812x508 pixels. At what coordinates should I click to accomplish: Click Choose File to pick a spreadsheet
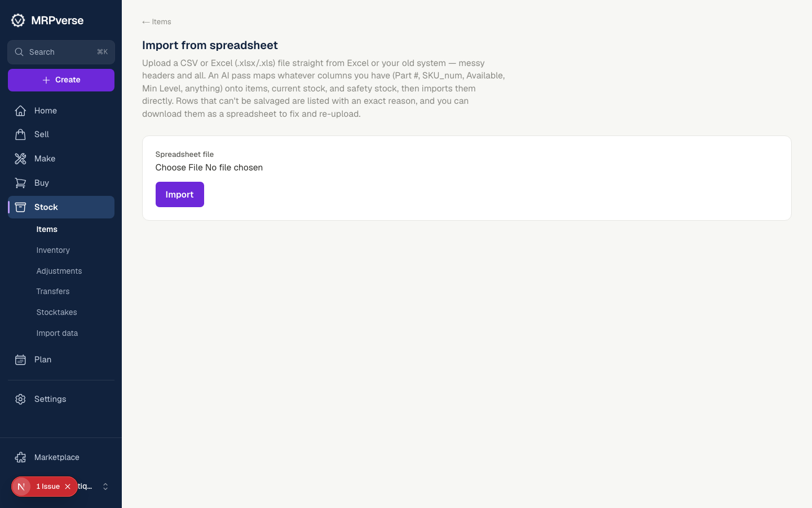tap(179, 168)
